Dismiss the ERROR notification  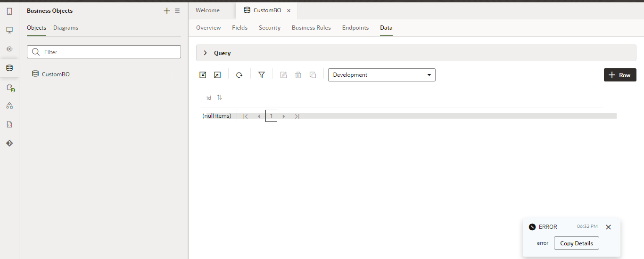(608, 227)
